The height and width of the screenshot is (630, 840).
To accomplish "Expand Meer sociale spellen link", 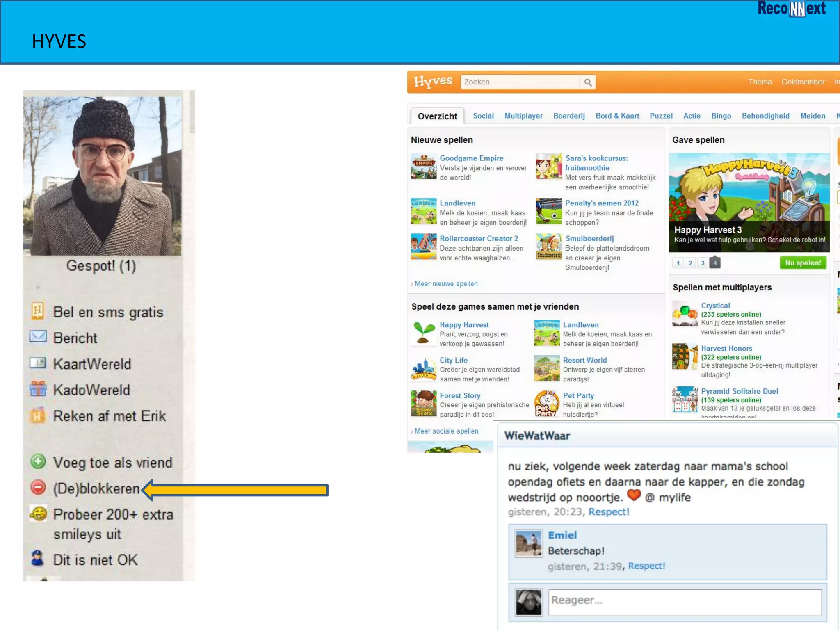I will pos(446,431).
